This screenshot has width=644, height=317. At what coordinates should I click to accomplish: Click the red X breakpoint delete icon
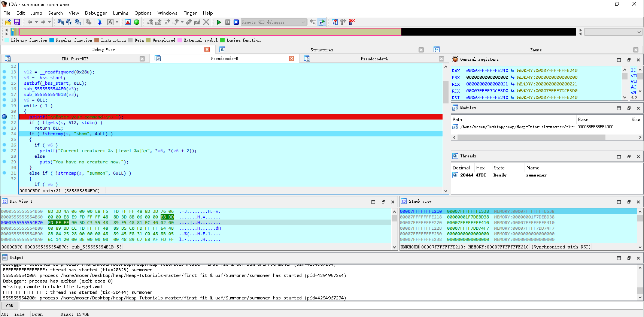352,22
